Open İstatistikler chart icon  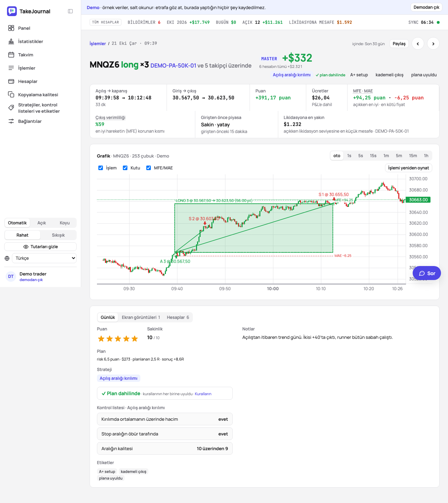click(11, 41)
